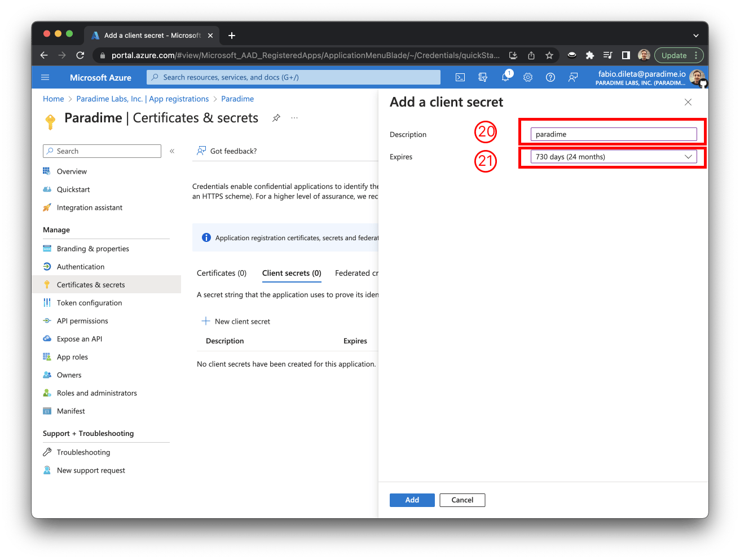This screenshot has width=740, height=560.
Task: Click the info icon in the banner
Action: point(206,237)
